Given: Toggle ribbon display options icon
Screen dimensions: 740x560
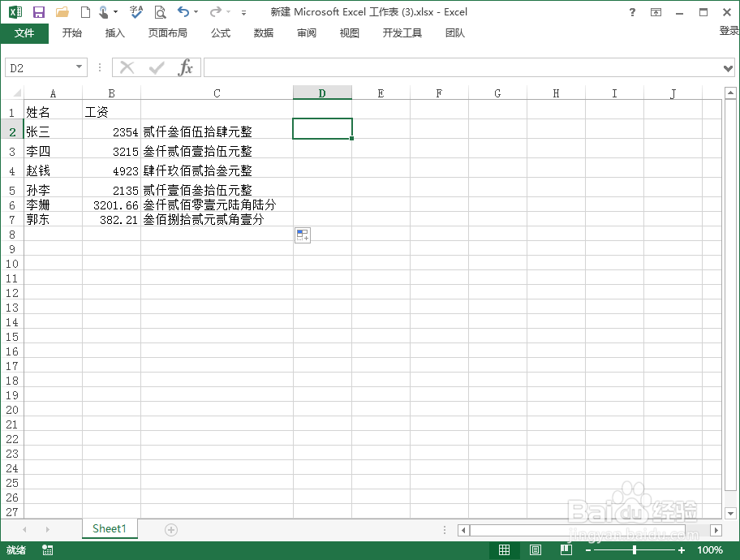Looking at the screenshot, I should 656,12.
